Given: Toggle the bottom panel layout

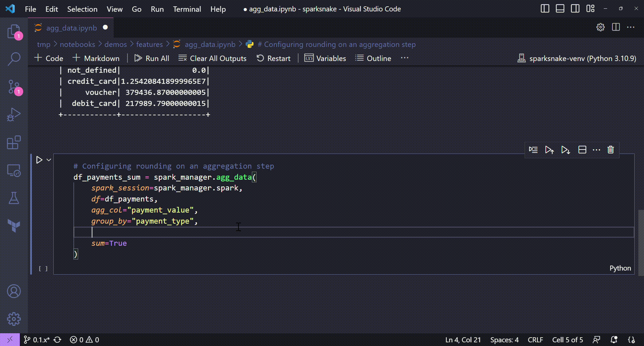Looking at the screenshot, I should (x=560, y=9).
